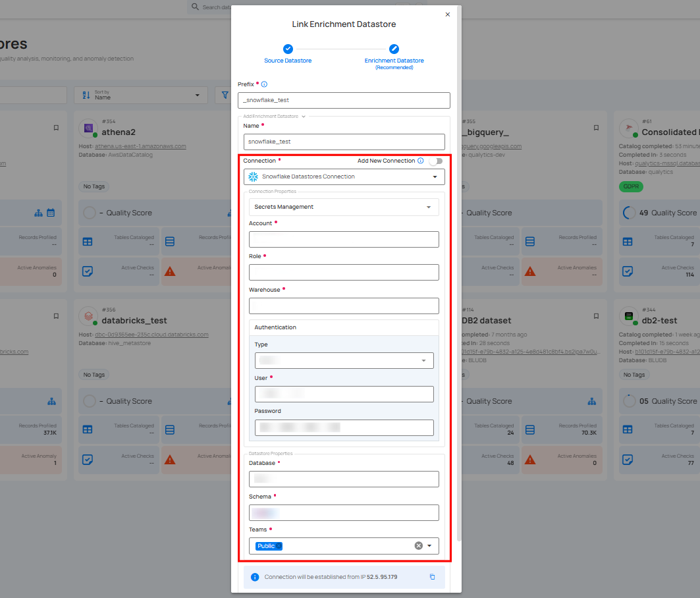Open the Authentication Type dropdown
The width and height of the screenshot is (700, 598).
click(344, 360)
